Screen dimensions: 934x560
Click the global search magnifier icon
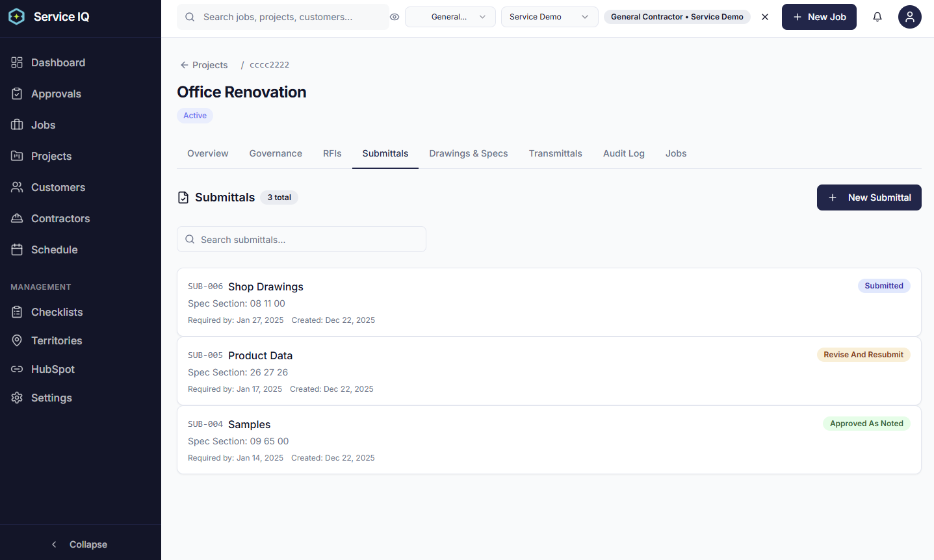point(190,17)
